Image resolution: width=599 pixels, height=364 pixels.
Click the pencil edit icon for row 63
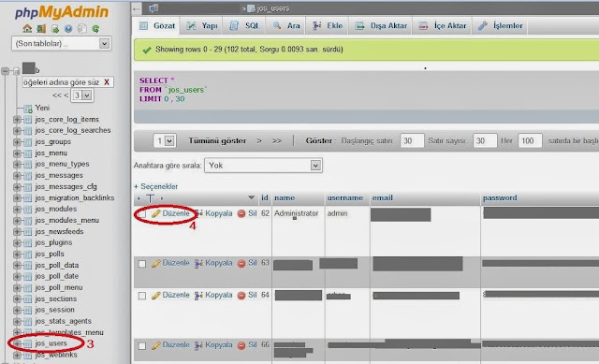coord(155,264)
